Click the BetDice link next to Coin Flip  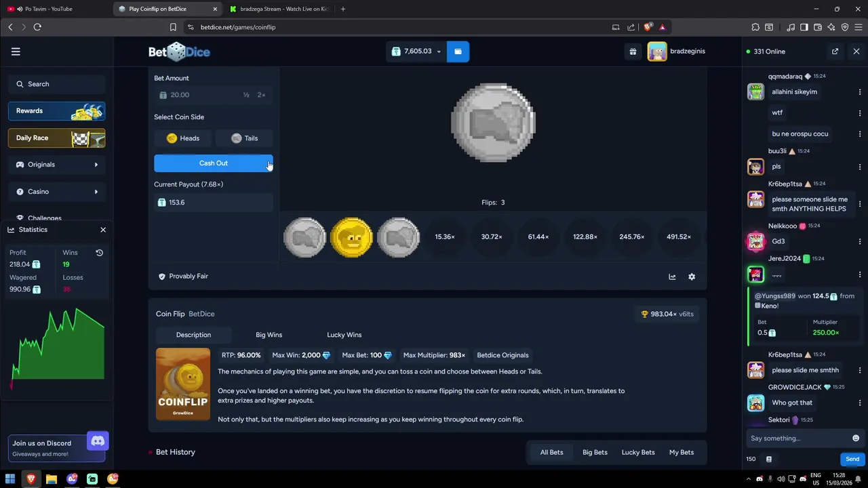tap(201, 314)
